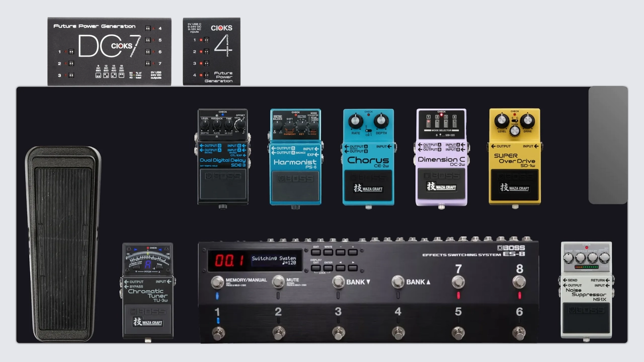Viewport: 644px width, 362px height.
Task: Click the ES-8 Switching System display screen
Action: pos(255,260)
